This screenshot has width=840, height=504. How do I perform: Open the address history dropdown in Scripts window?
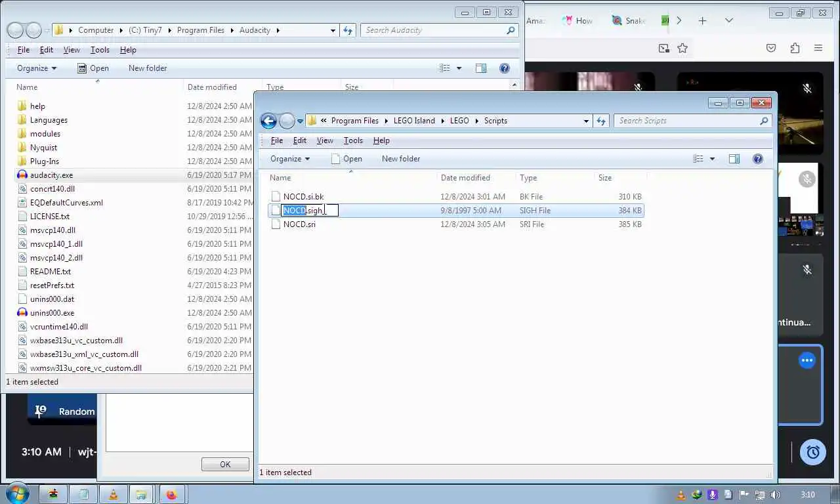click(x=586, y=121)
